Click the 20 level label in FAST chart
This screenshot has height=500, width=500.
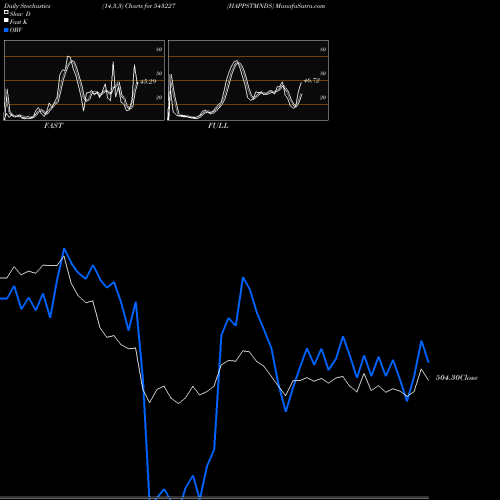pyautogui.click(x=159, y=97)
